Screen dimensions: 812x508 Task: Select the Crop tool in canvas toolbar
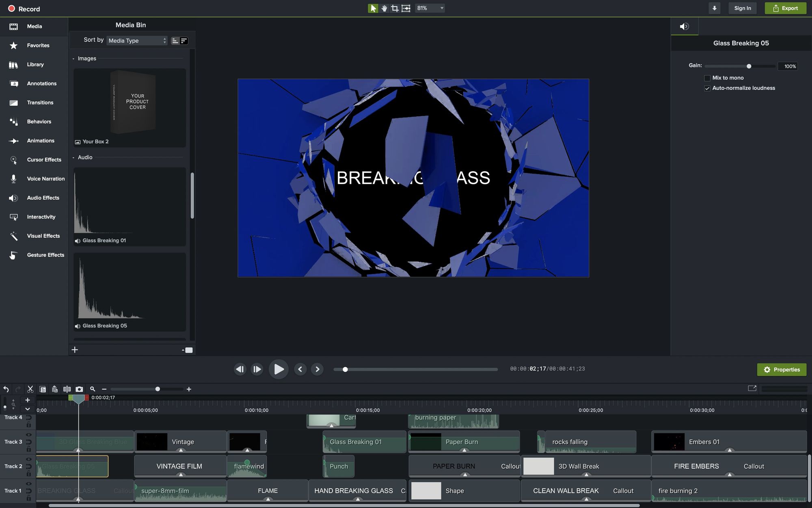pos(395,8)
